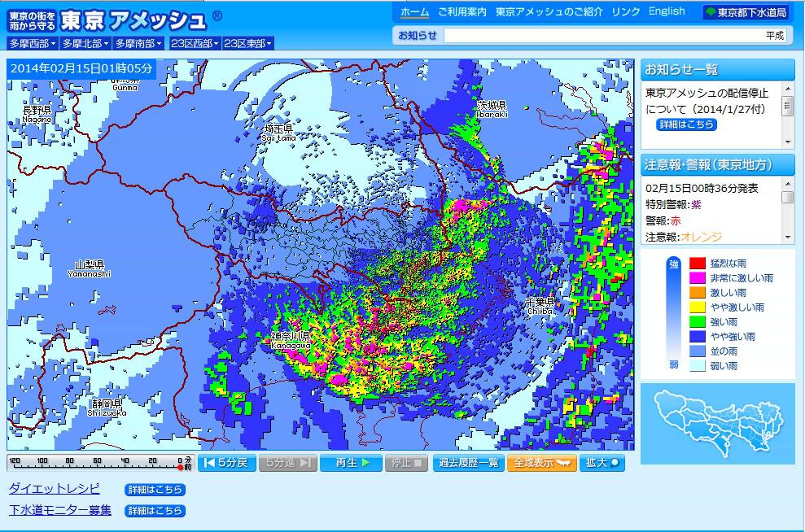Click the red 猛烈な雨 legend swatch
This screenshot has width=805, height=532.
tap(698, 264)
